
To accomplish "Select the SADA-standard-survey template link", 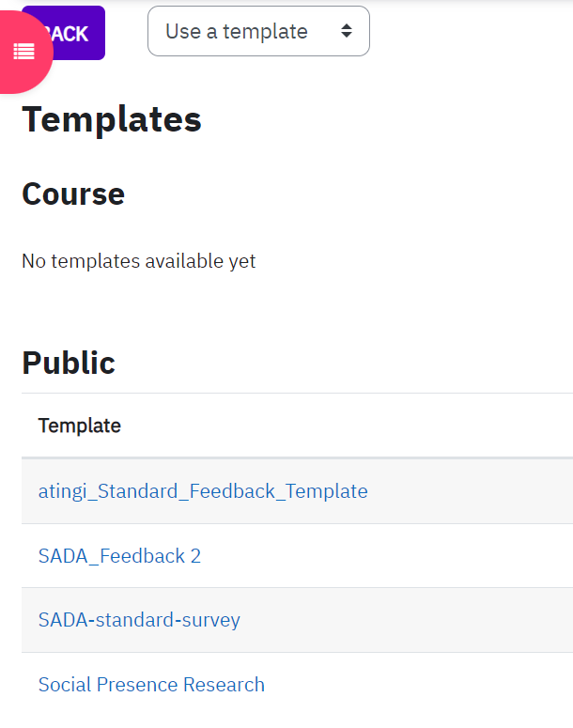I will [x=139, y=620].
